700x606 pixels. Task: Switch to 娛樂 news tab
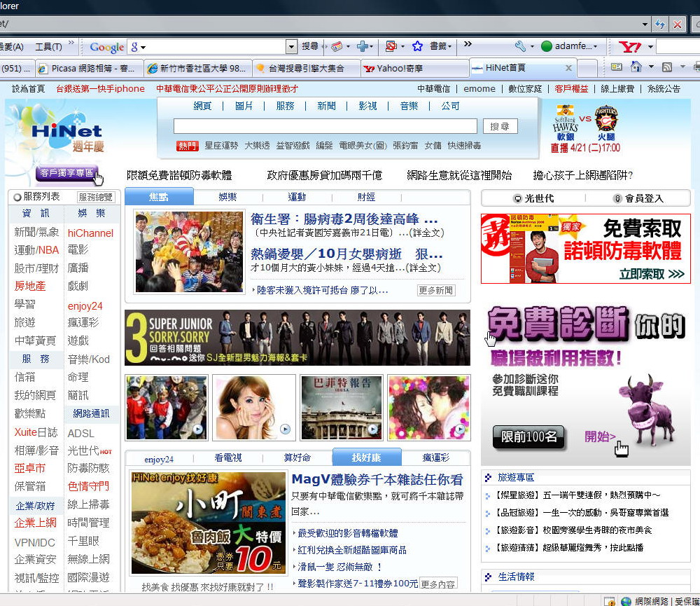point(227,197)
